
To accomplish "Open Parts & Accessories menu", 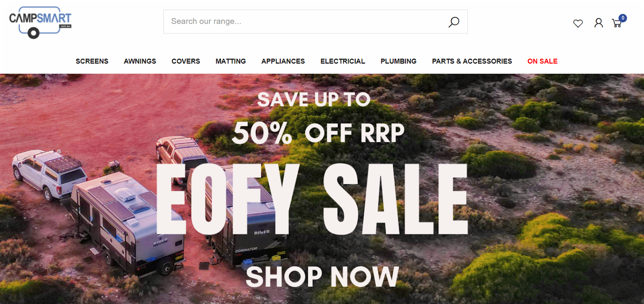I will [x=472, y=61].
